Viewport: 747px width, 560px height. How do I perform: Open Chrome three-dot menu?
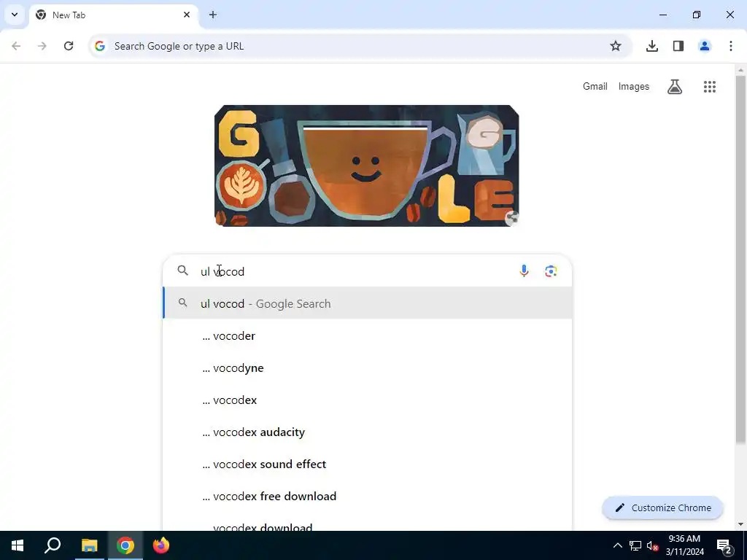(x=731, y=46)
